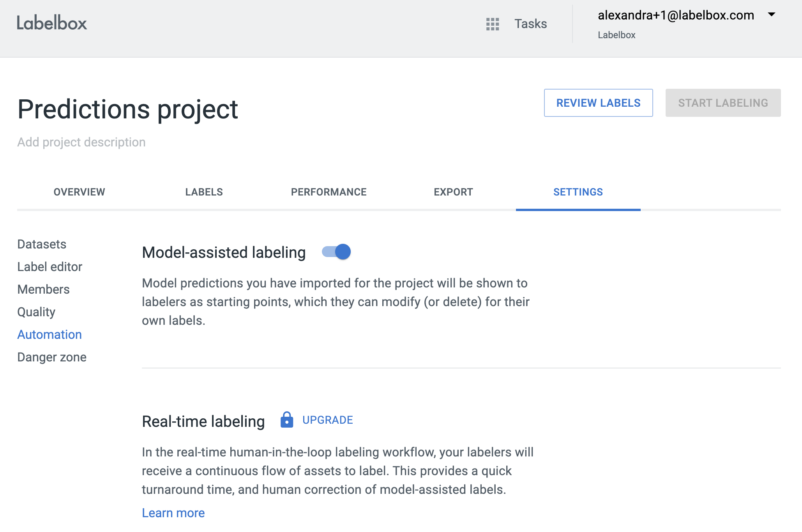Click the Review Labels button

click(x=599, y=103)
